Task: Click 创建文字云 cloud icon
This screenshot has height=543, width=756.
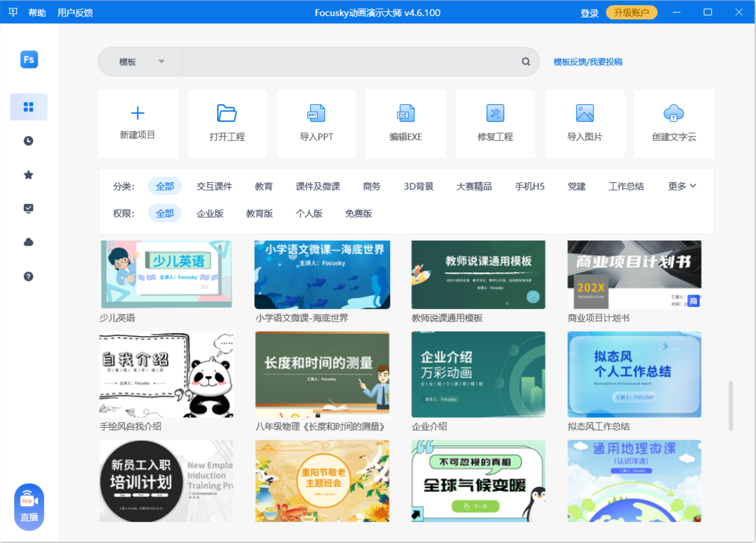Action: pos(674,113)
